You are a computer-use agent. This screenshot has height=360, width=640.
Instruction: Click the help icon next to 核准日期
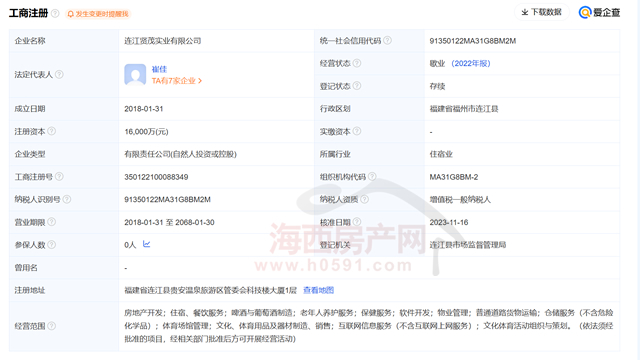point(357,222)
